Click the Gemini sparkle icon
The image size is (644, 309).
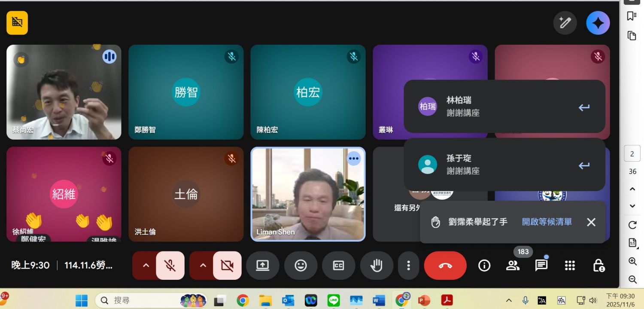598,23
